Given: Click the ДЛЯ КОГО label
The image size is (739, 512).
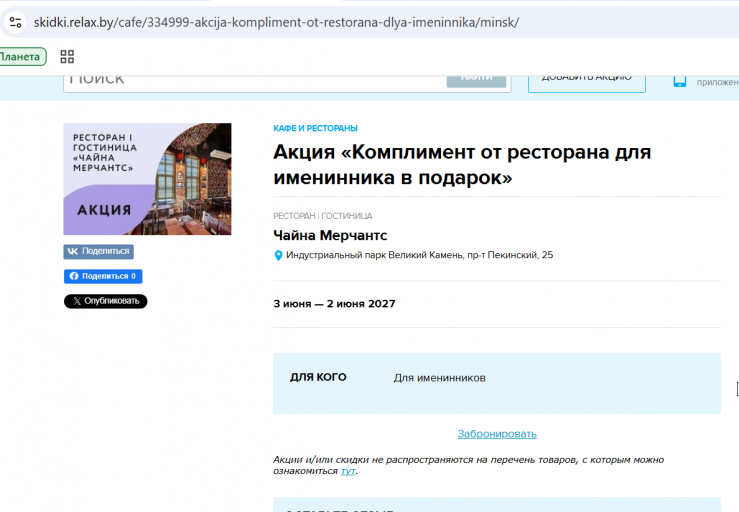Looking at the screenshot, I should point(318,377).
